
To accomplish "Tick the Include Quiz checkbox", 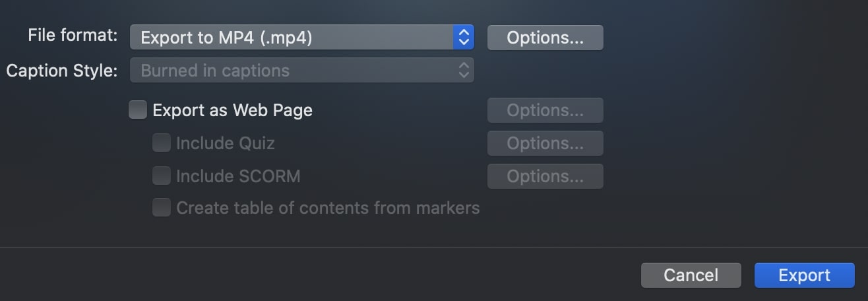I will point(162,143).
